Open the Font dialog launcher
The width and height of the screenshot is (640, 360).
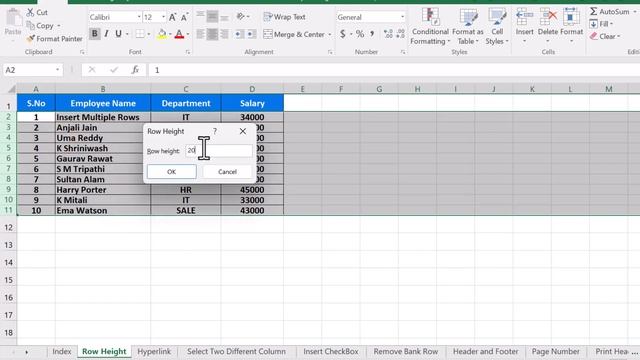tap(188, 52)
